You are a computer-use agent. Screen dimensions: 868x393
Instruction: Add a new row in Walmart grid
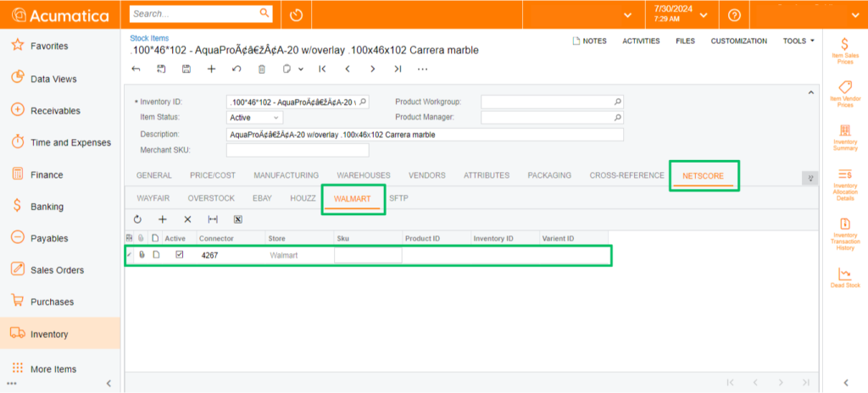163,219
